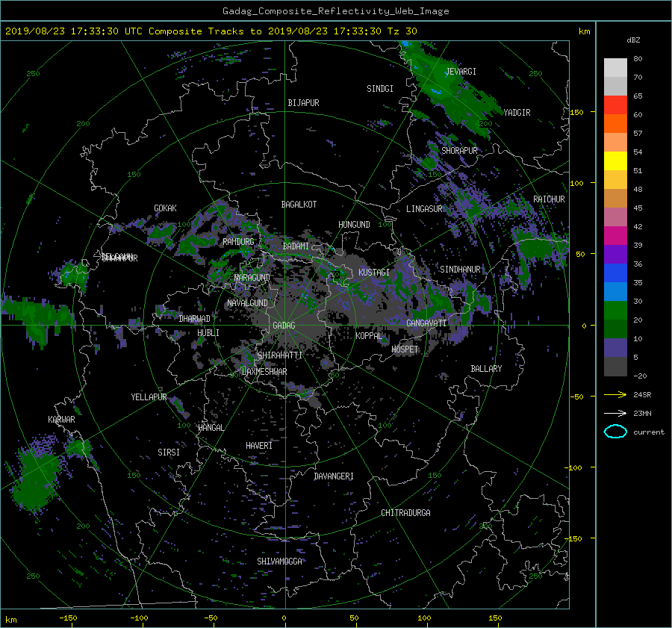Screen dimensions: 672x628
Task: Select the magenta 39 dBZ color swatch
Action: tap(615, 236)
